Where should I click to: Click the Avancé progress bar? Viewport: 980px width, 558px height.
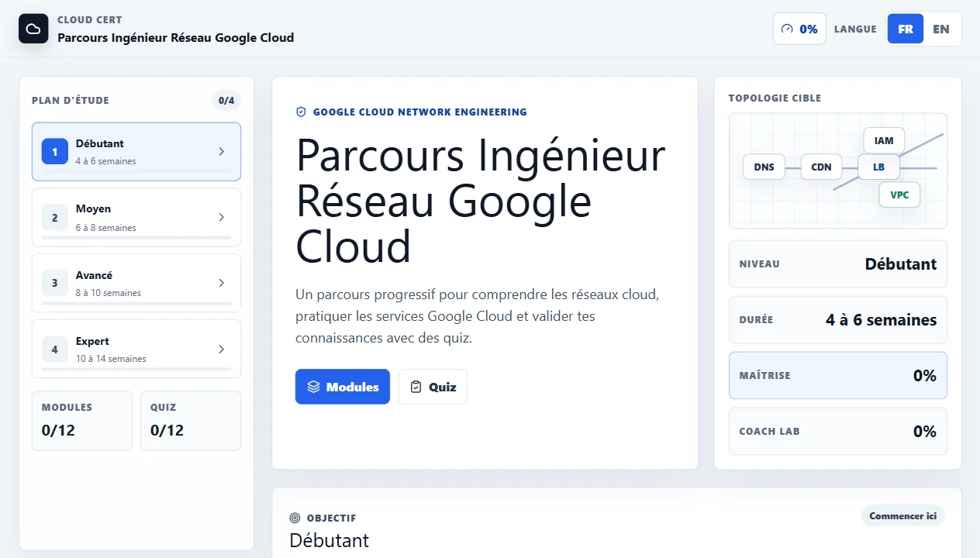click(x=136, y=302)
